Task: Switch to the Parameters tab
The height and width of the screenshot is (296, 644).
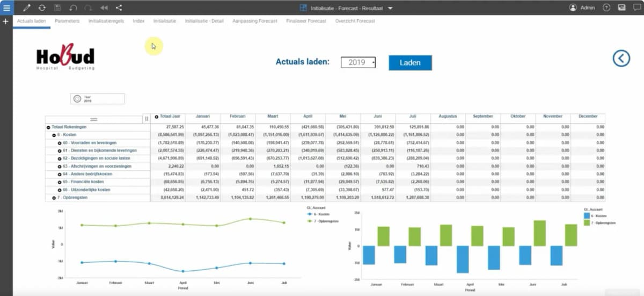Action: point(67,21)
